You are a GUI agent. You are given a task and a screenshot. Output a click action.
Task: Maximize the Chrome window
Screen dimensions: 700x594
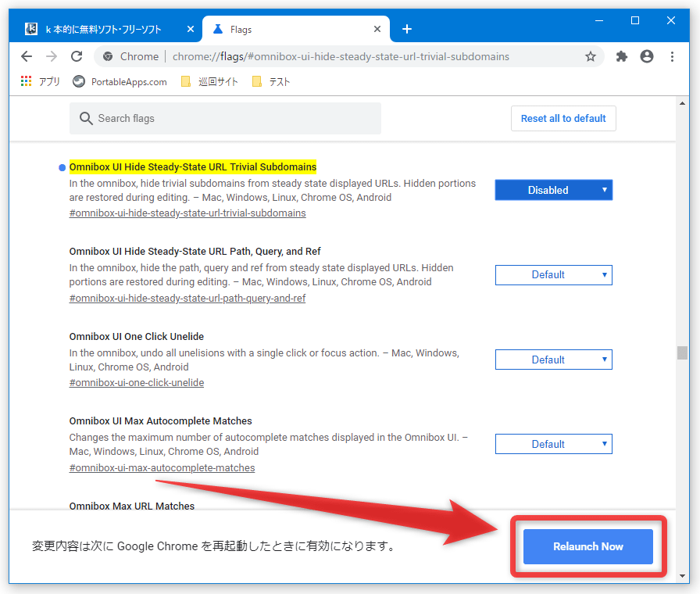click(x=635, y=20)
